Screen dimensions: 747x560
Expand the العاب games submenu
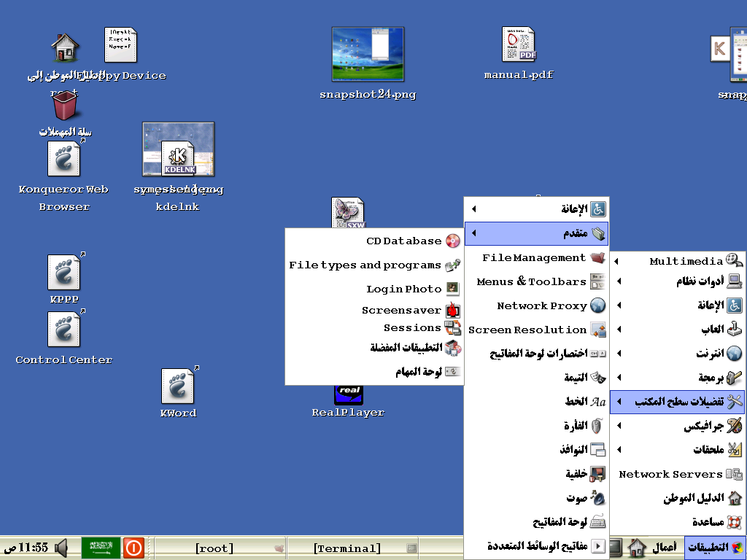[x=678, y=329]
